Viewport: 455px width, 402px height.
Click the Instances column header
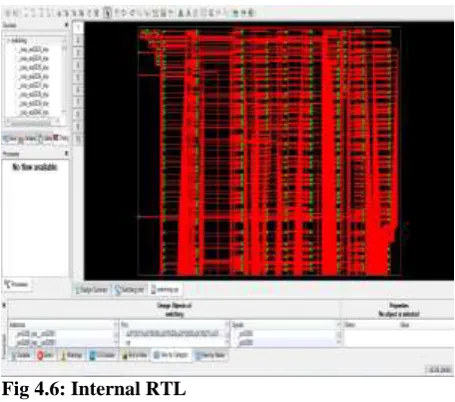point(61,325)
